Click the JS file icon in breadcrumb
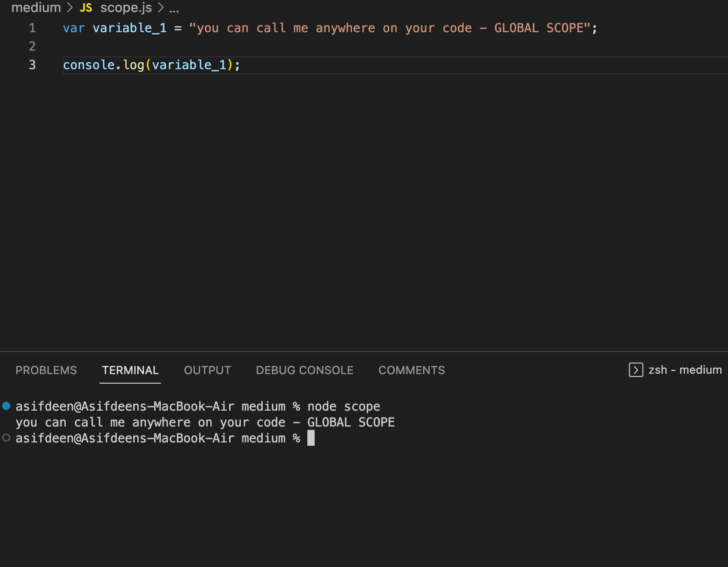Screen dimensions: 728x567 86,8
